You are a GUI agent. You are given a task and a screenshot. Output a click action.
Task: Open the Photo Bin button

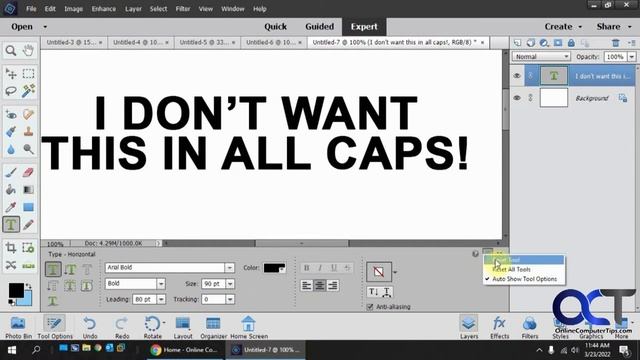(x=18, y=327)
